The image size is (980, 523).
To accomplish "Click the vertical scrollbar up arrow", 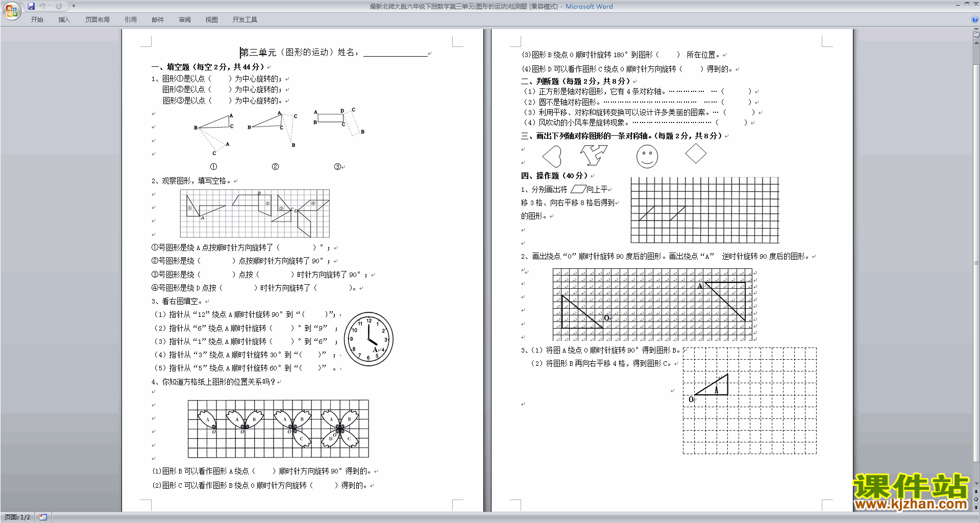I will coord(976,42).
